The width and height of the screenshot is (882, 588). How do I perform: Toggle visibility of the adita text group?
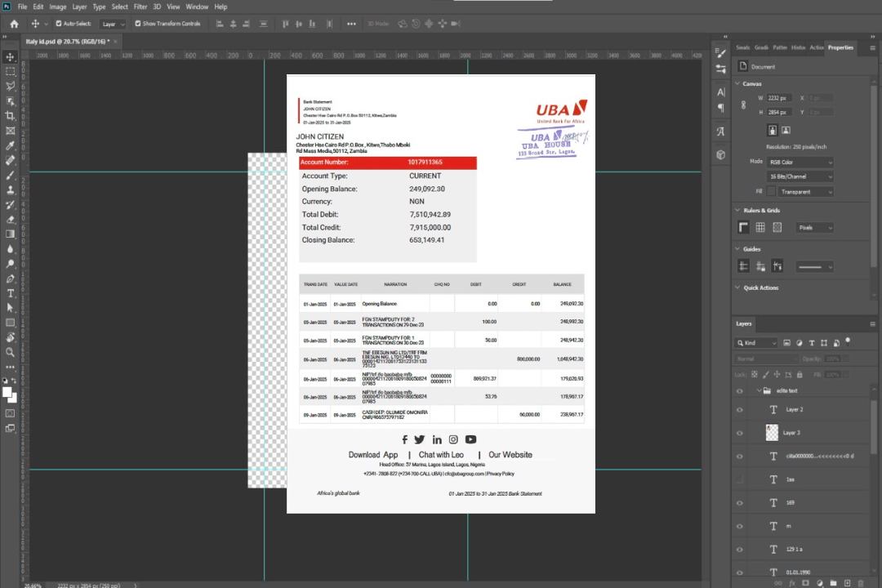(740, 390)
